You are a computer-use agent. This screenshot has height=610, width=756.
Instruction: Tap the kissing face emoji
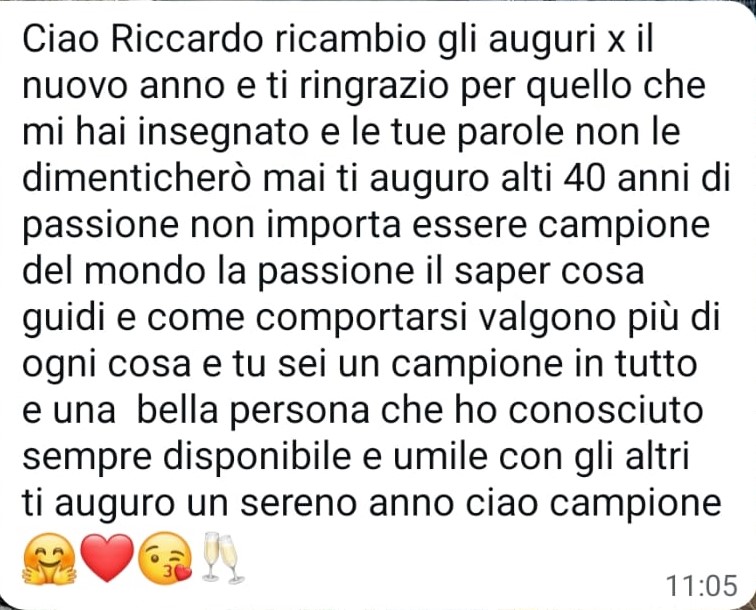(164, 558)
